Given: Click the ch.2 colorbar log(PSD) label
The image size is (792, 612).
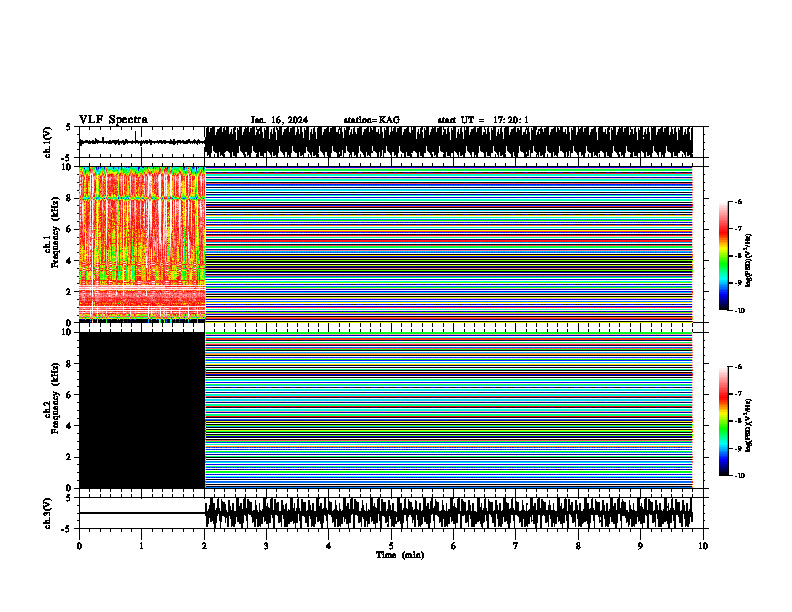Looking at the screenshot, I should point(749,426).
